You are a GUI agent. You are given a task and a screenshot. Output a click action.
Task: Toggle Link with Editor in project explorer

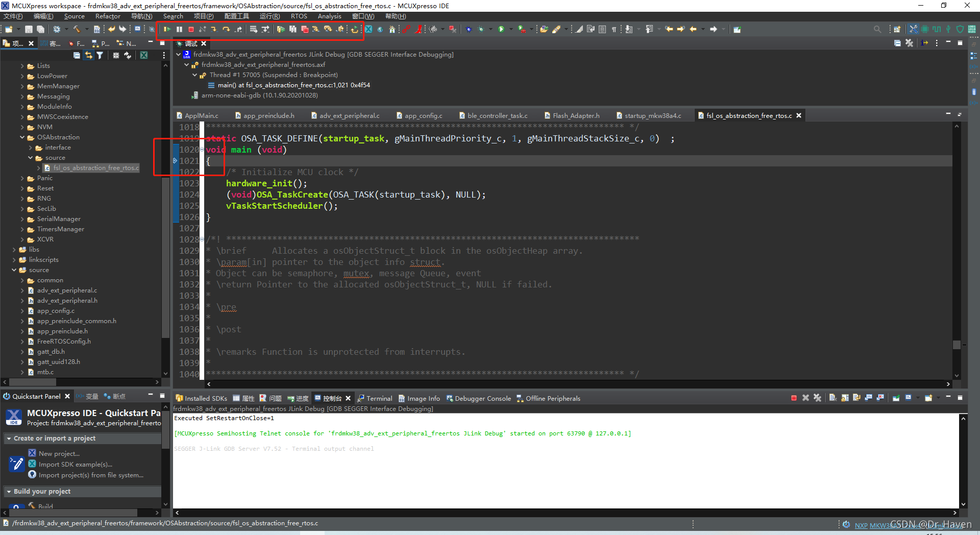tap(88, 55)
